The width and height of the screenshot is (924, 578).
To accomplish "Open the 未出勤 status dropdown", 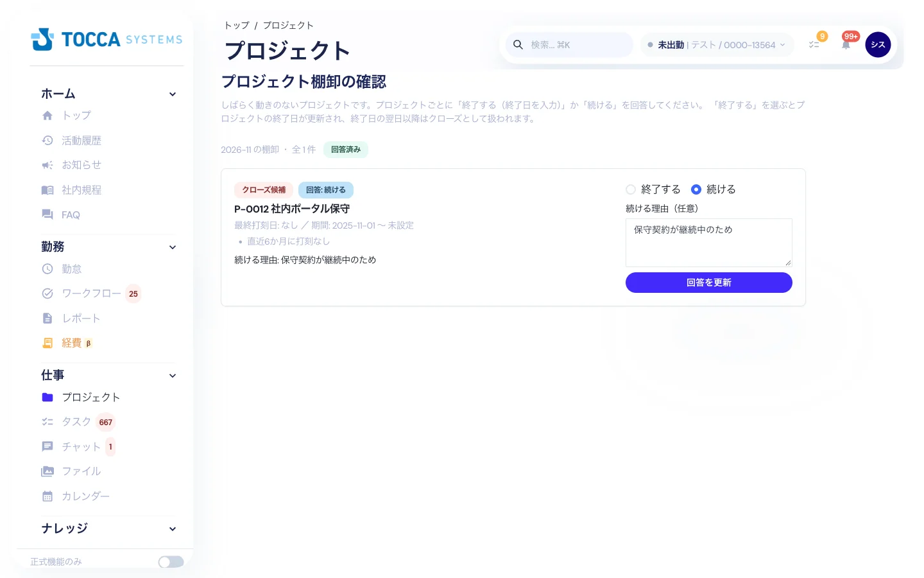I will [x=717, y=45].
